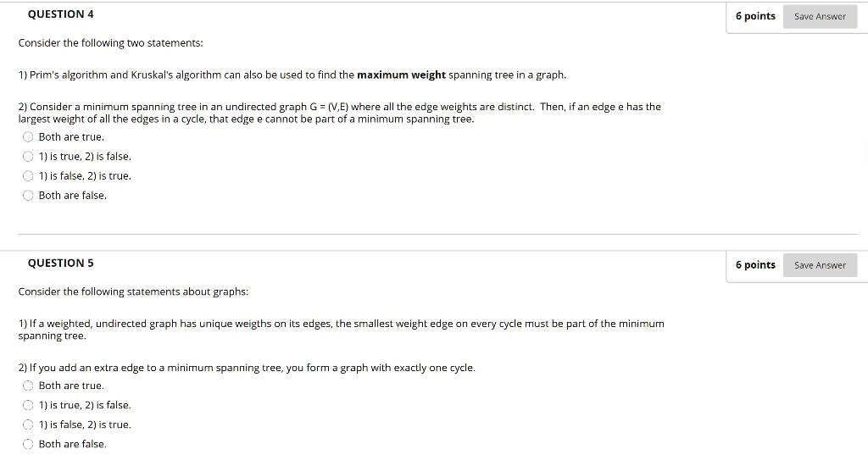
Task: Mark 'Both are false' for Question 5
Action: coord(28,444)
